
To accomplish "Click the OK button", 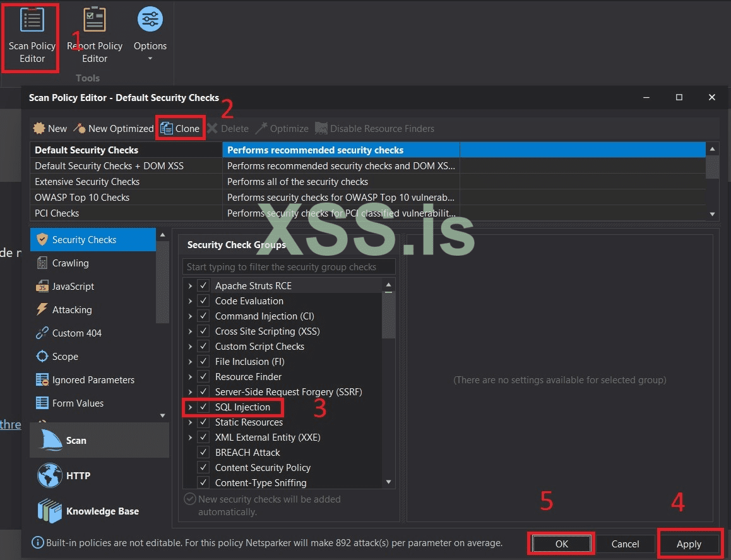I will 561,544.
